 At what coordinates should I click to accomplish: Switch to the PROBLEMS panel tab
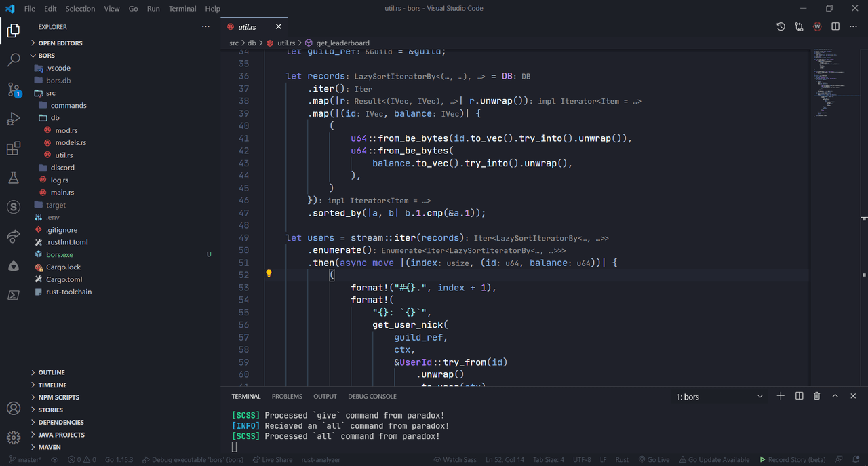click(287, 396)
